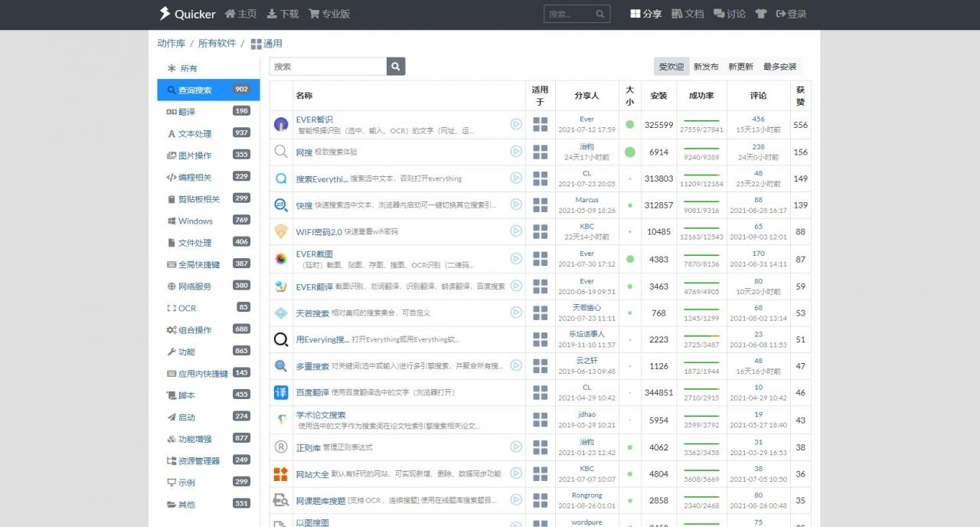Select 编程相关 category
980x527 pixels.
pyautogui.click(x=208, y=177)
